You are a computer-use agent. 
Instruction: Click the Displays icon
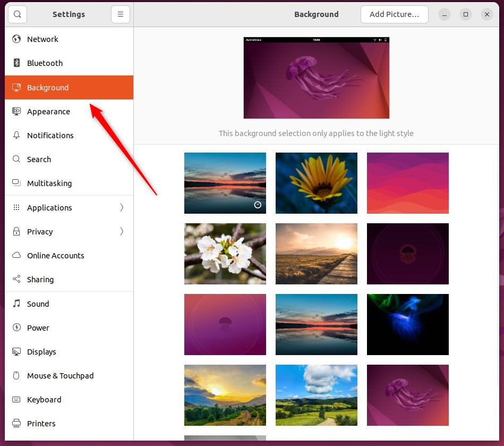point(16,351)
